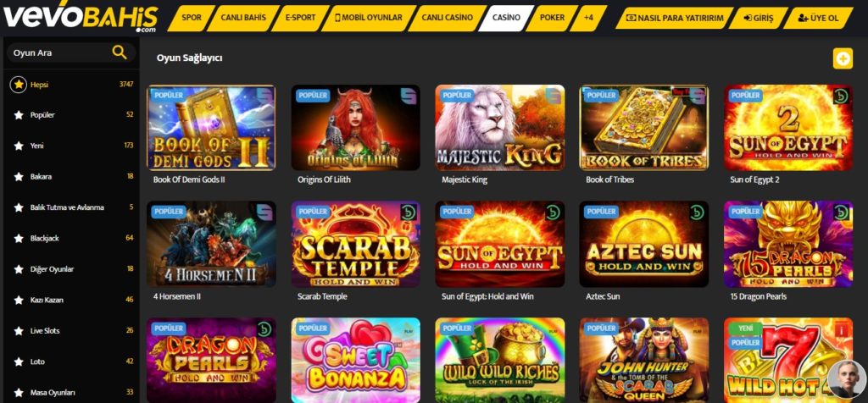Viewport: 868px width, 403px height.
Task: Open the +4 more menu items
Action: 588,18
